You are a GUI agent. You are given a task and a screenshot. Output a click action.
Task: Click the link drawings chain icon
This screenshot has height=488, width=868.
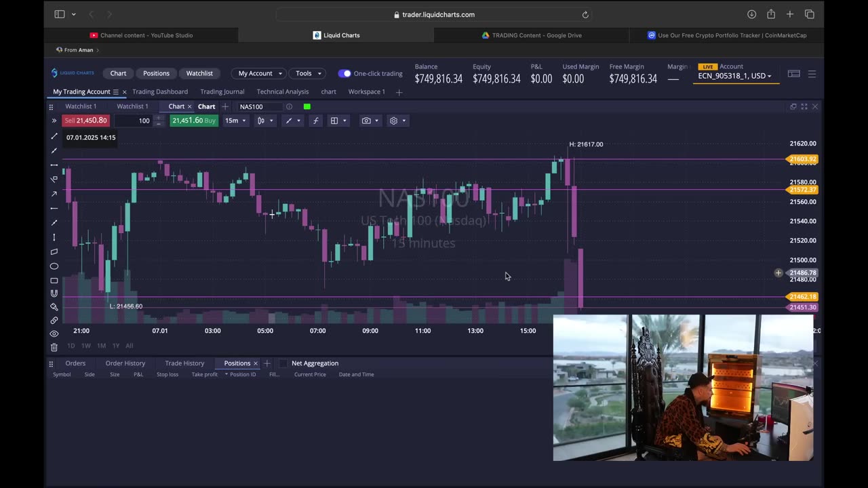(54, 320)
